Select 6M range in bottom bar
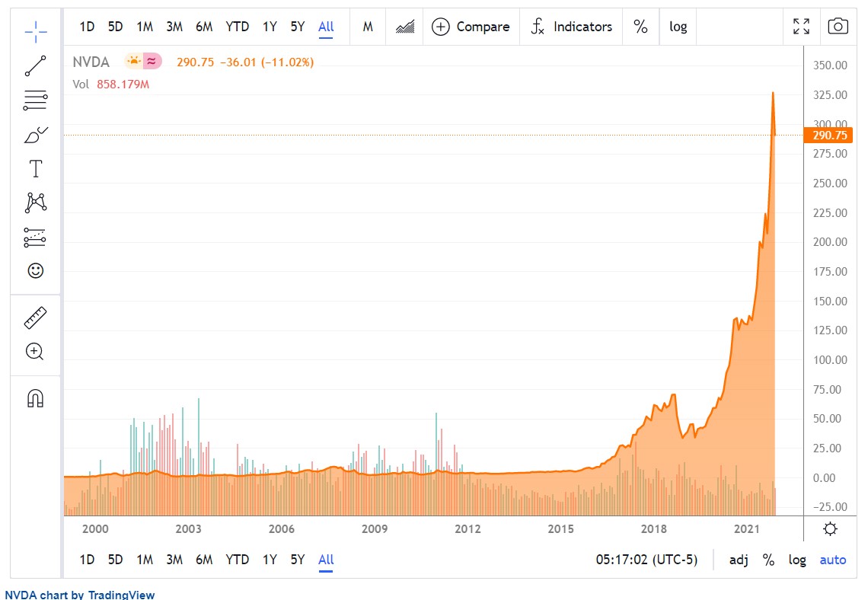868x600 pixels. [204, 560]
